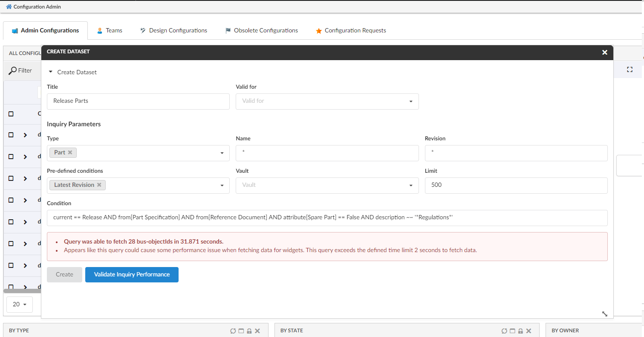This screenshot has height=337, width=644.
Task: Maximize the By State widget
Action: point(513,331)
